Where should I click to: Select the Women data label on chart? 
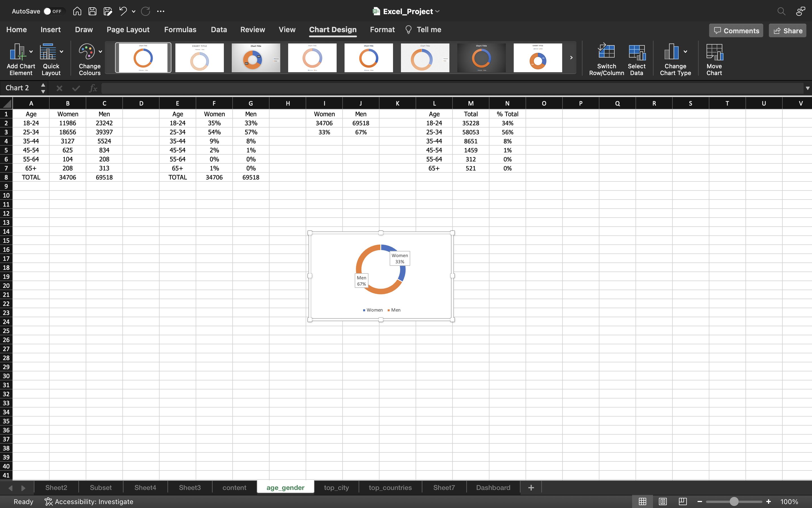[400, 258]
